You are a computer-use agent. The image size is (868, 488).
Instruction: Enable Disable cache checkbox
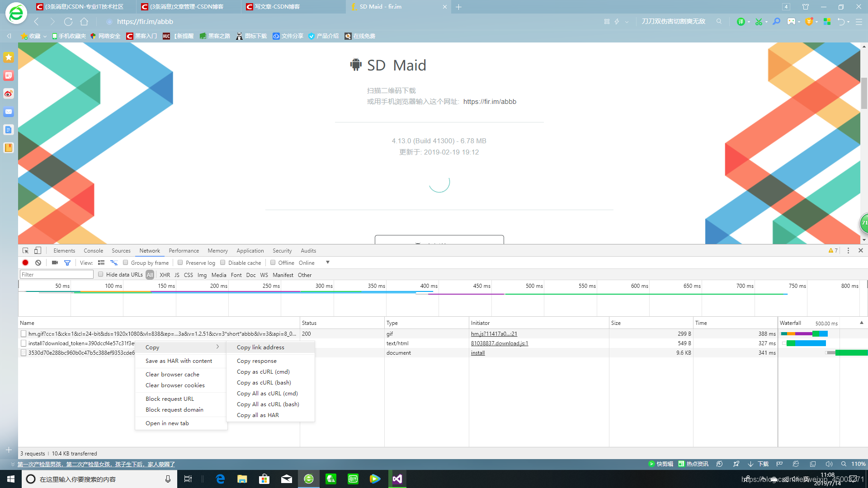[x=223, y=263]
